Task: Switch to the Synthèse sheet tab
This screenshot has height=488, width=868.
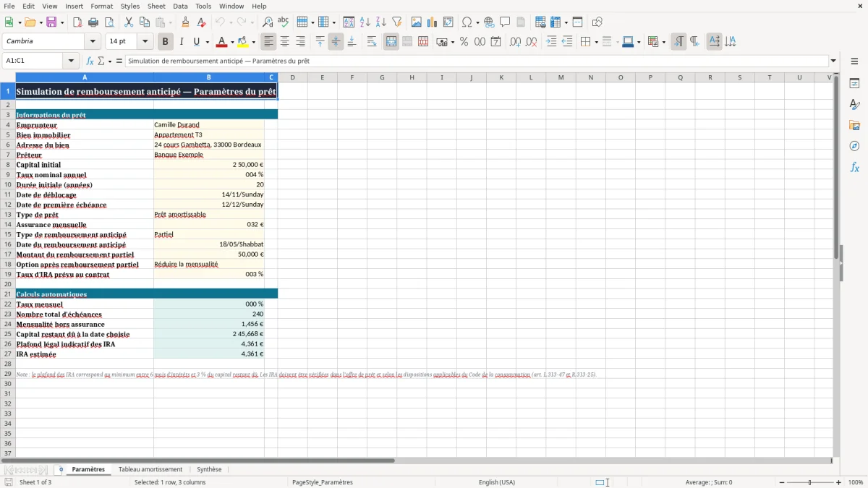Action: click(x=209, y=469)
